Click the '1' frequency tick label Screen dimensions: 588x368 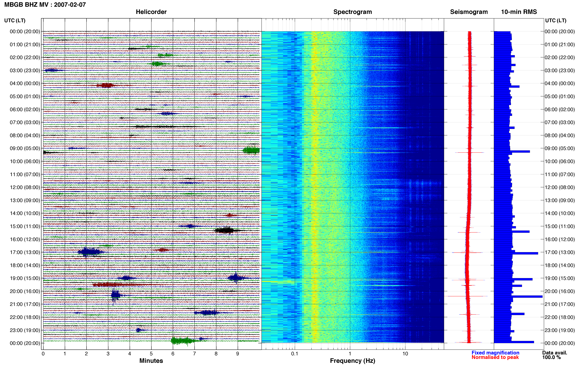pos(350,354)
